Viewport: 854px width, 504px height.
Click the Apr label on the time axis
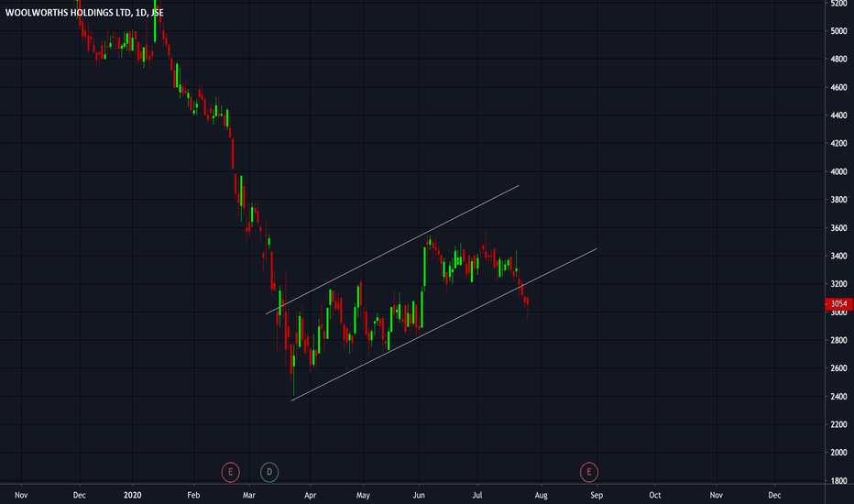click(x=310, y=495)
